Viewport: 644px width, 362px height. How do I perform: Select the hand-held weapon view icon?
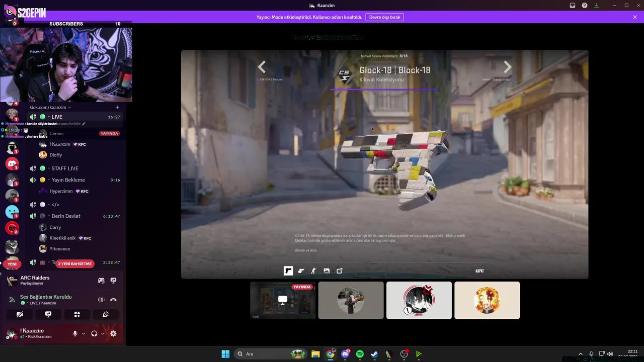[x=301, y=271]
